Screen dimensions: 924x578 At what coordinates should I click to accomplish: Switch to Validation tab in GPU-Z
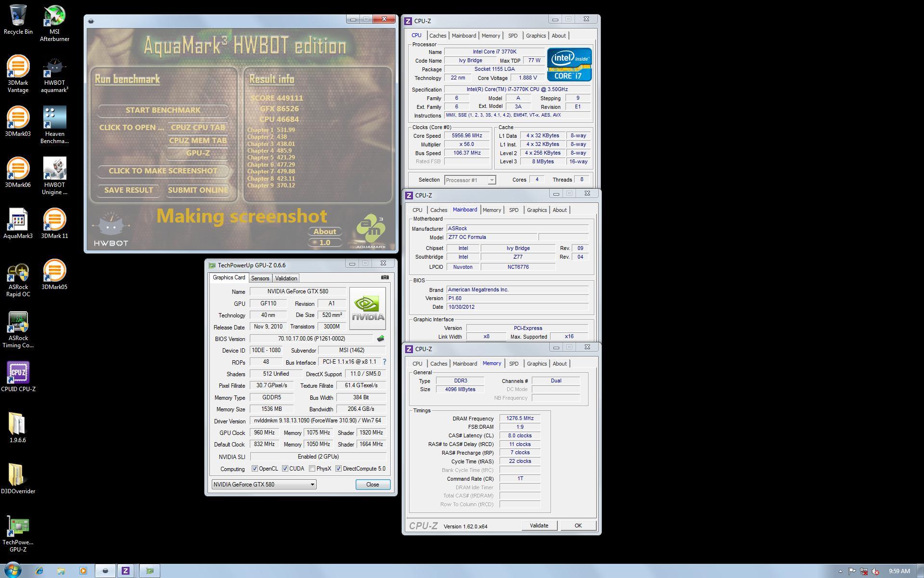click(x=286, y=278)
